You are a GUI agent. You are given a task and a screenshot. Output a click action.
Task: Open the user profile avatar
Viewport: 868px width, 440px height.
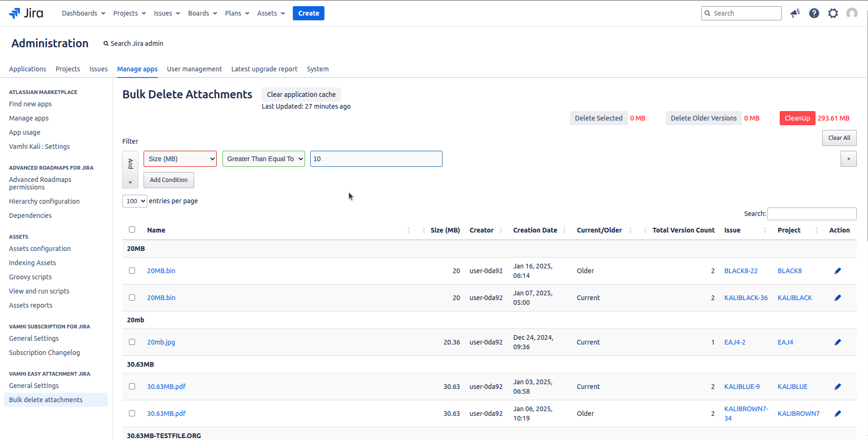coord(852,13)
